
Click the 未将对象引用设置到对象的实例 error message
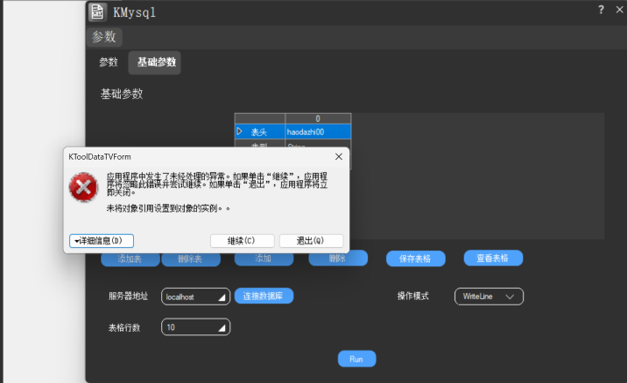(x=168, y=208)
